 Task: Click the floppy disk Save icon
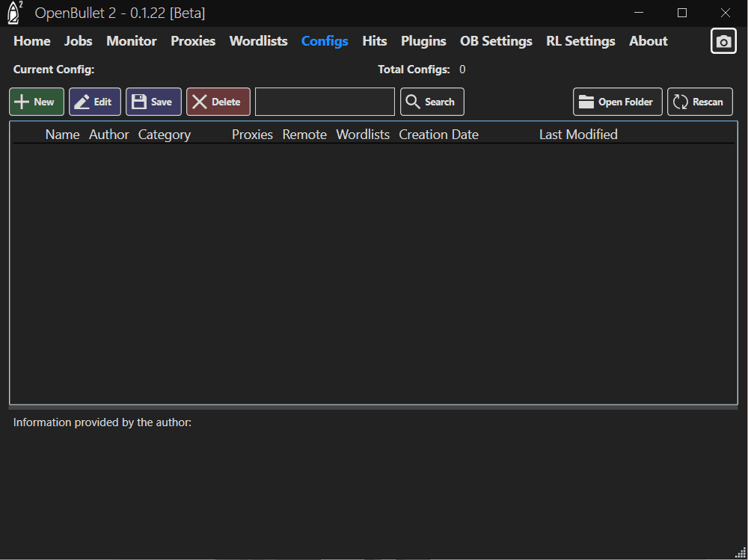tap(138, 102)
